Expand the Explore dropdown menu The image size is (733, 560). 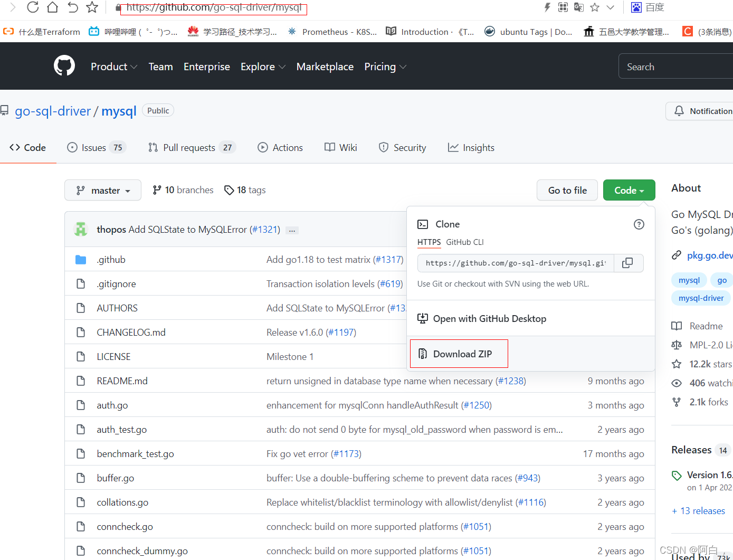click(263, 67)
